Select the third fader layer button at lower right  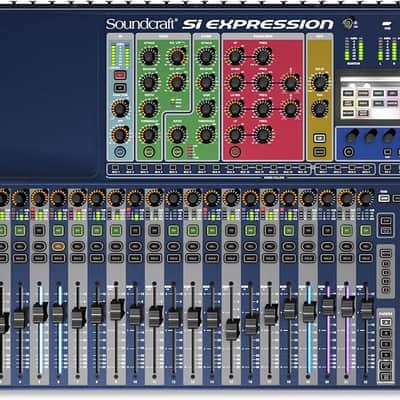coord(386,344)
